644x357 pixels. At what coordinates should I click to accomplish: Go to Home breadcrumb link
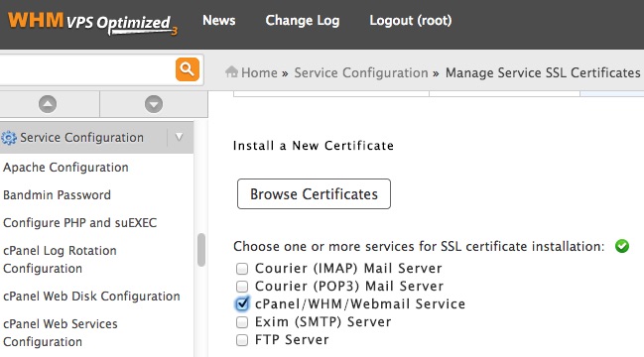click(259, 72)
